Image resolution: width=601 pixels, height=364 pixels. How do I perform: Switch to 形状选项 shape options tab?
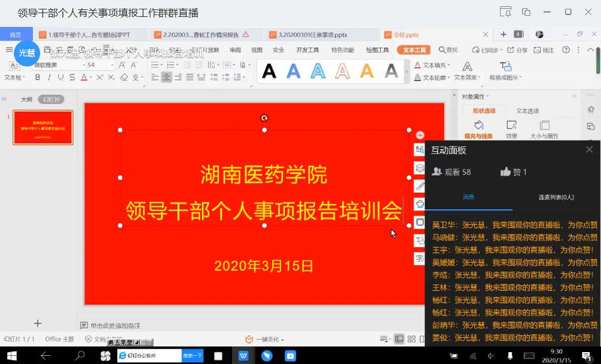(484, 111)
